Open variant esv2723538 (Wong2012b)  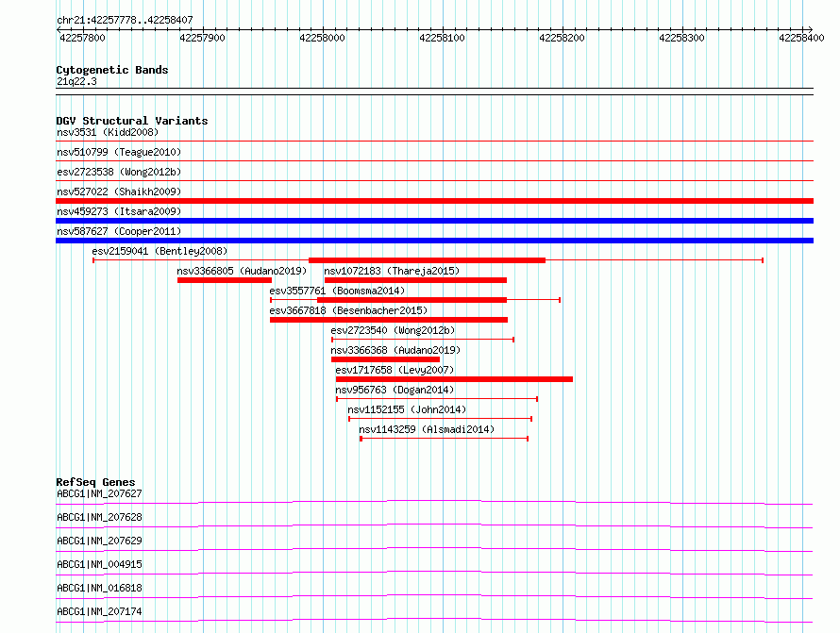coord(119,172)
